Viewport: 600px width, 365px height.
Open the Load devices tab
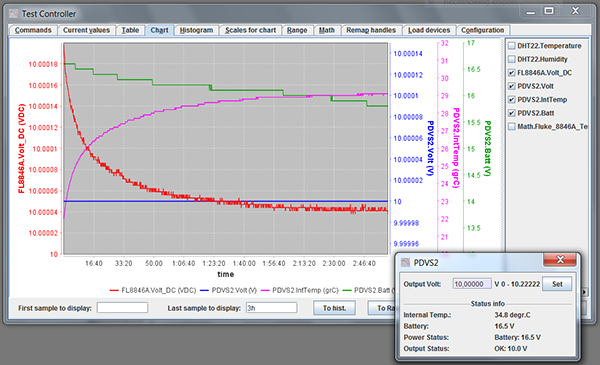click(x=429, y=30)
